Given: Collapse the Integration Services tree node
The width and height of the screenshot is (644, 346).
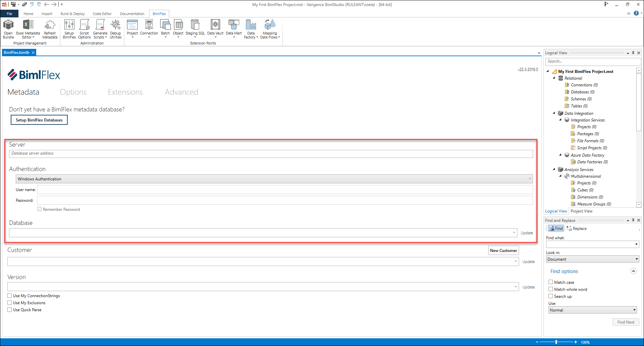Looking at the screenshot, I should [x=560, y=120].
